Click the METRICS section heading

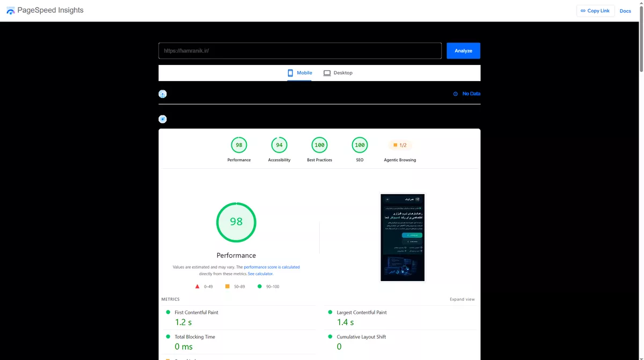(x=171, y=299)
